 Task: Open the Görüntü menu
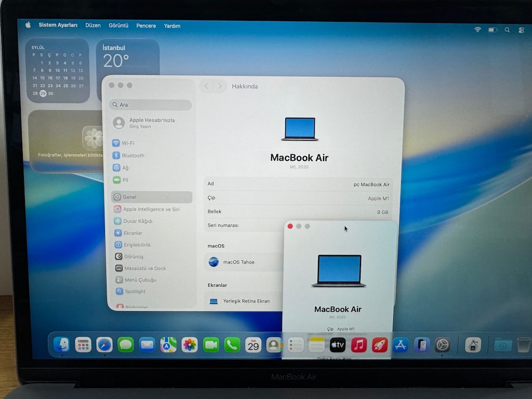point(118,25)
